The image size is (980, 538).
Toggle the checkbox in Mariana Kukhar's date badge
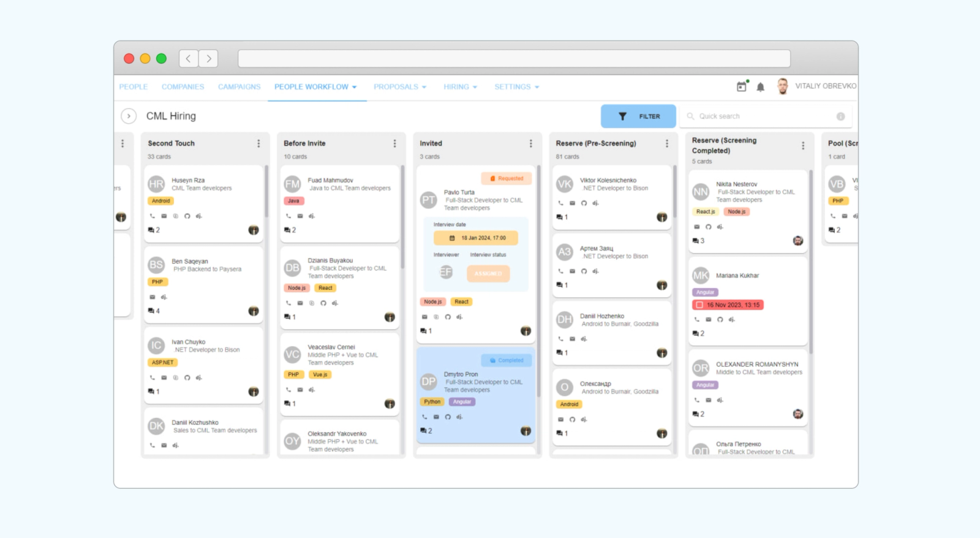pos(699,305)
